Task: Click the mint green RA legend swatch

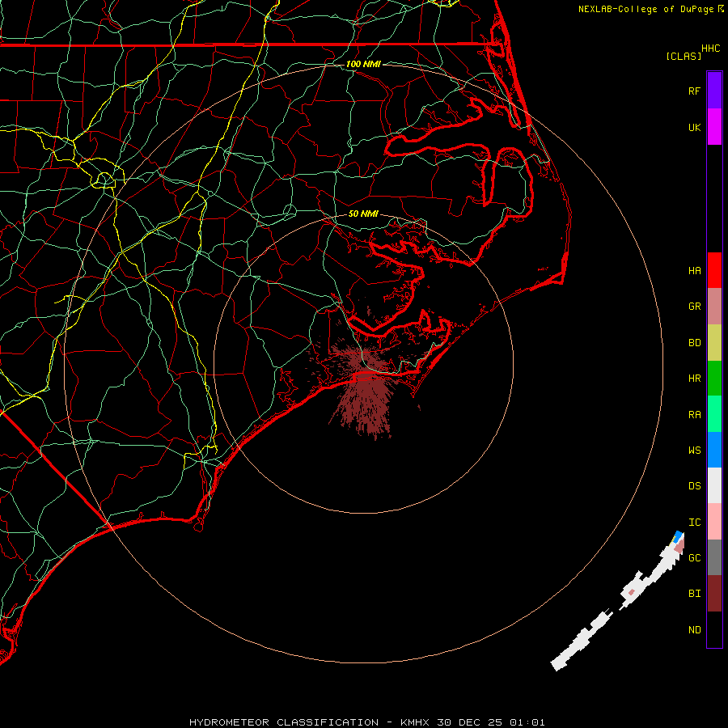Action: click(714, 414)
